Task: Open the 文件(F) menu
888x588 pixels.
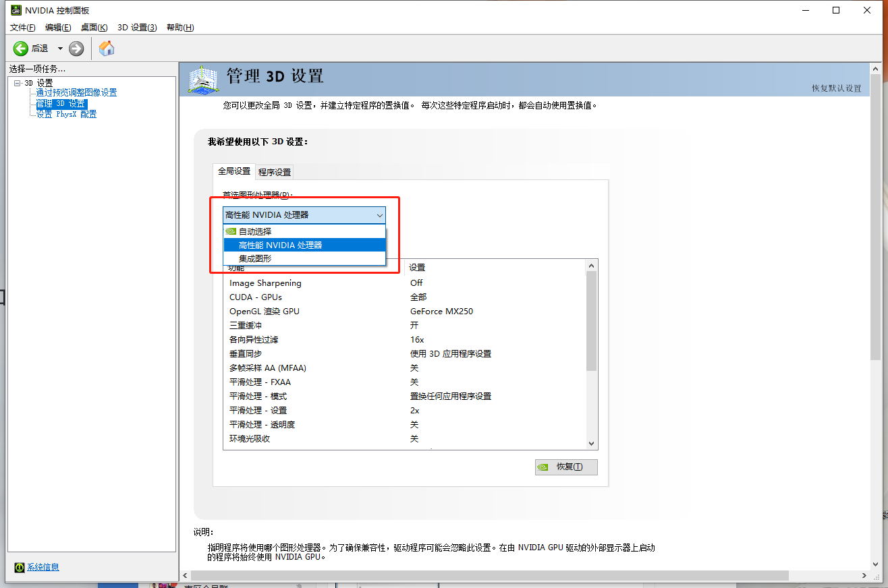Action: [x=22, y=27]
